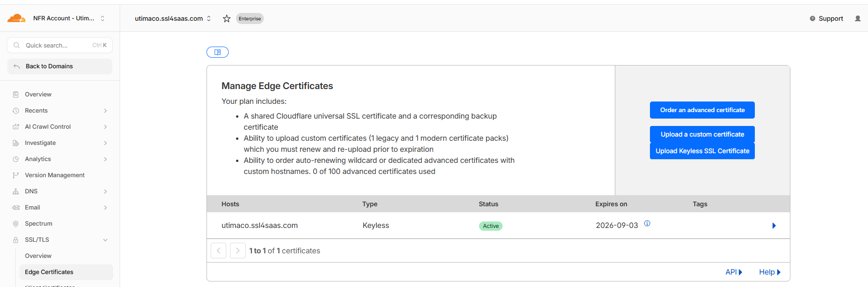
Task: Go Back to Domains
Action: click(60, 66)
